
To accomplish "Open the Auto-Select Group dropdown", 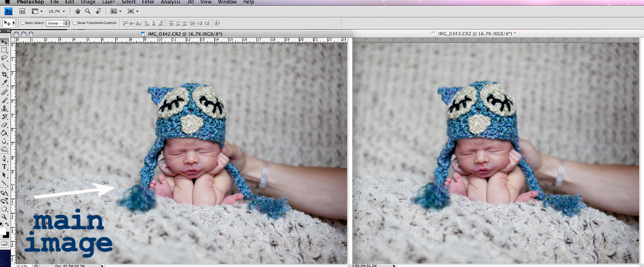I will 58,23.
